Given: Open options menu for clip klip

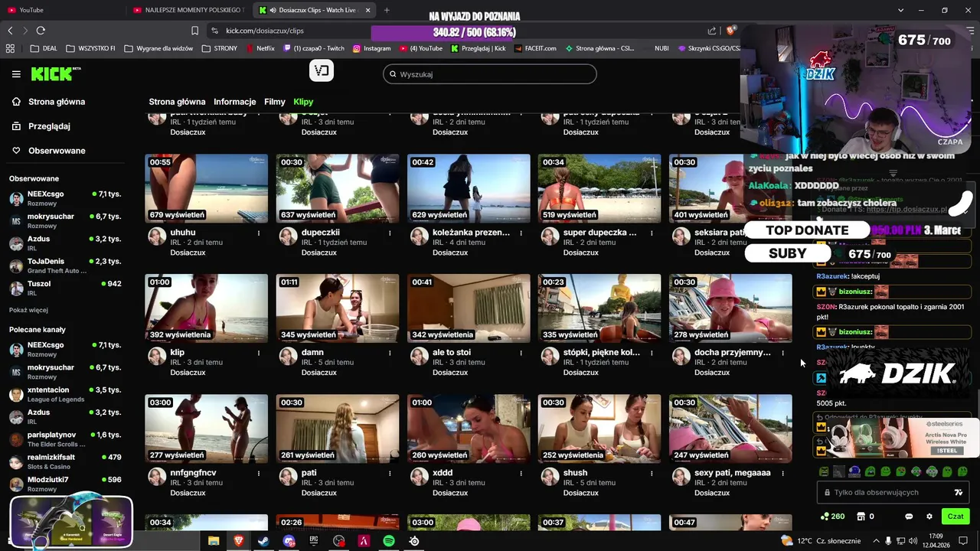Looking at the screenshot, I should tap(259, 353).
